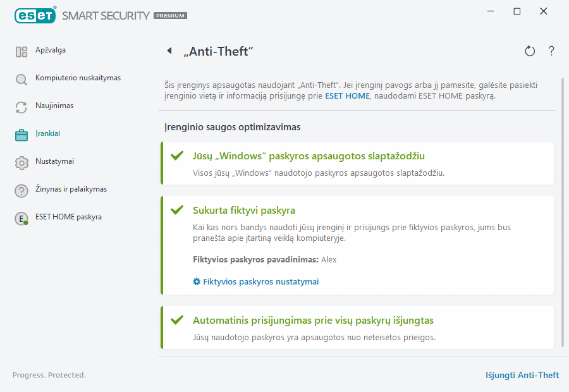Screen dimensions: 569x392
Task: Click the Įrankiai toolbox icon
Action: click(x=21, y=133)
